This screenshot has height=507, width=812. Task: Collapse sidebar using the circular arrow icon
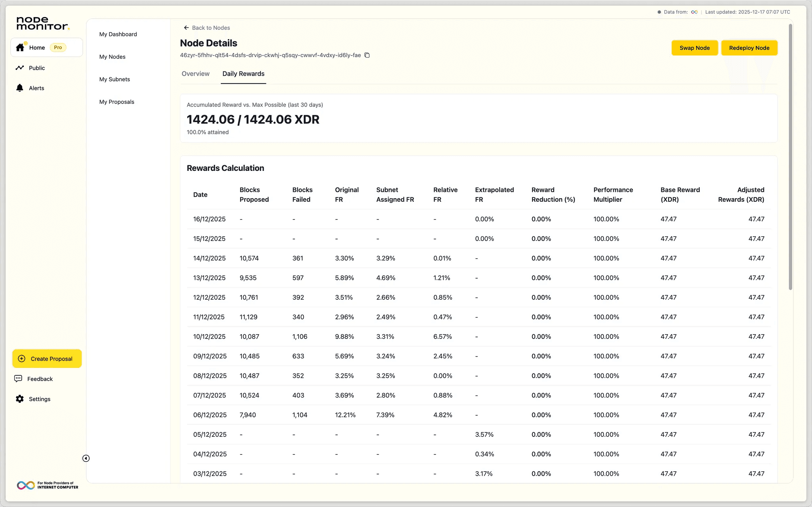pyautogui.click(x=86, y=458)
